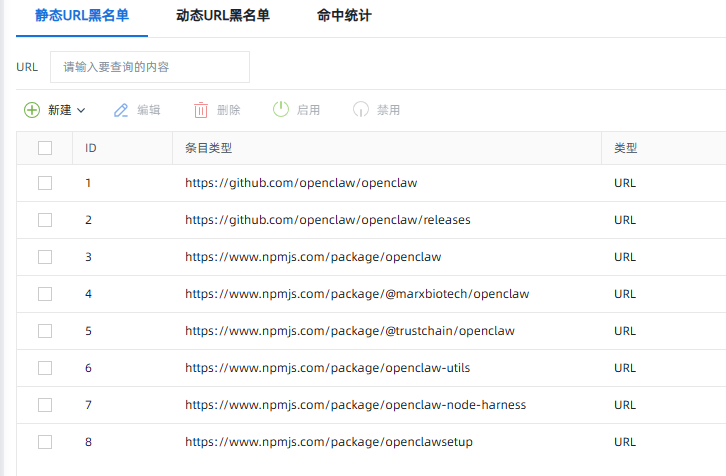726x476 pixels.
Task: Click the power Enable icon
Action: (x=281, y=110)
